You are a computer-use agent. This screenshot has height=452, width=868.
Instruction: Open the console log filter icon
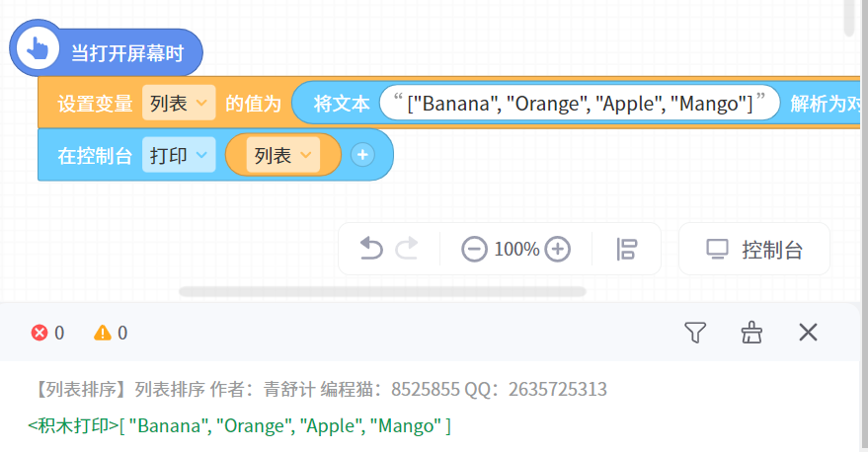[696, 333]
